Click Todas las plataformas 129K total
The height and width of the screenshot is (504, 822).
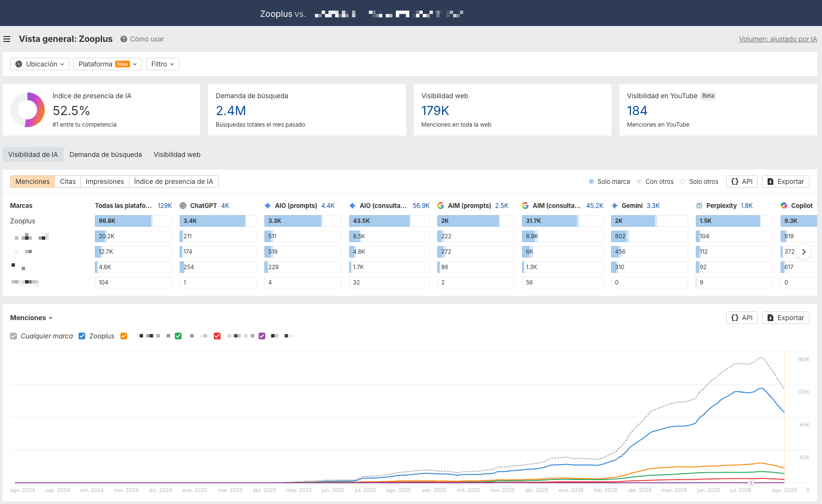pos(165,206)
